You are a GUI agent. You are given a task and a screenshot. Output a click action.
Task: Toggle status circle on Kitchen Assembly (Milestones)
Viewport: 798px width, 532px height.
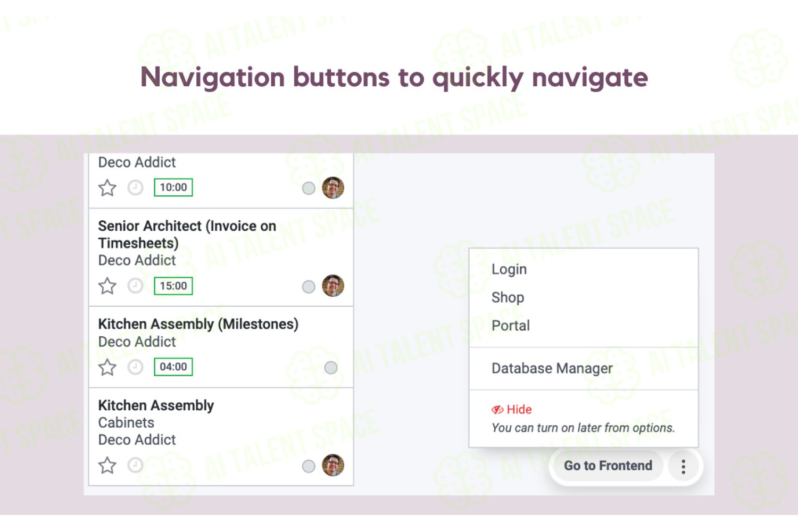(331, 368)
